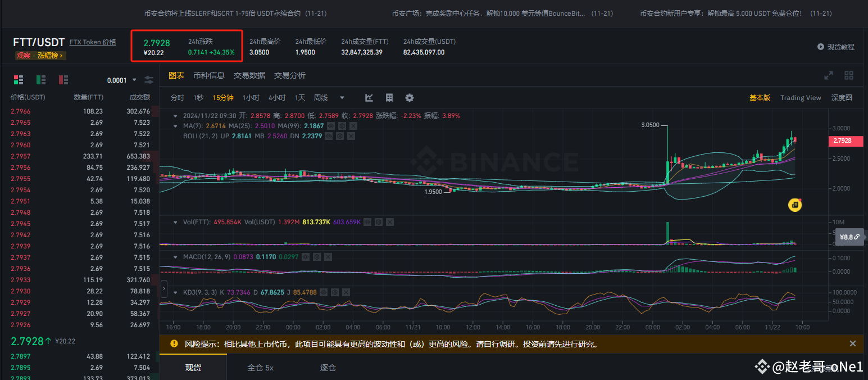
Task: Remove the MACD indicator
Action: tap(328, 257)
